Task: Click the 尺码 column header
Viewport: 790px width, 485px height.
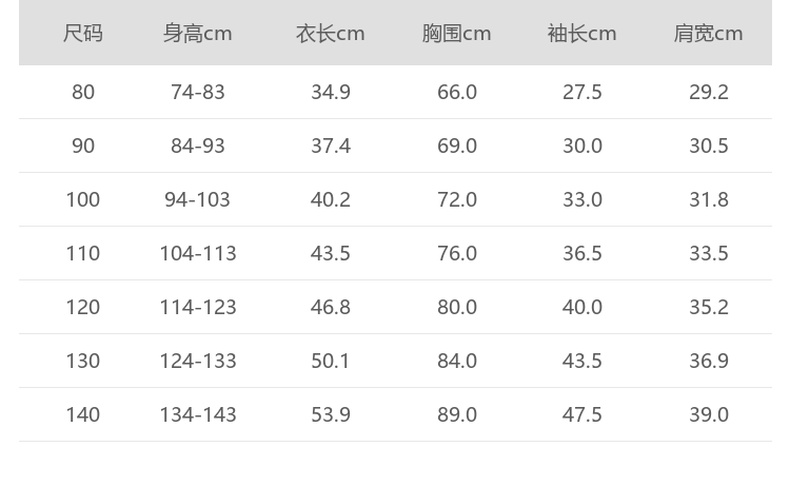Action: click(x=83, y=33)
